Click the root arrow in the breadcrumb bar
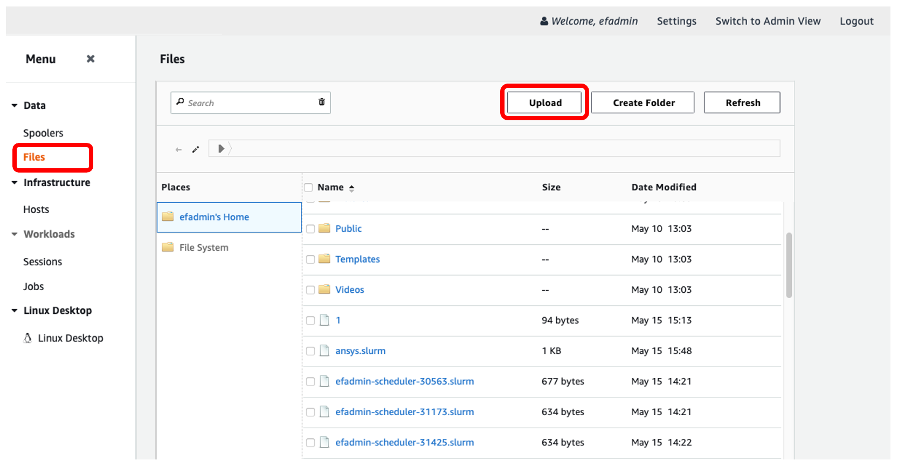 coord(221,149)
